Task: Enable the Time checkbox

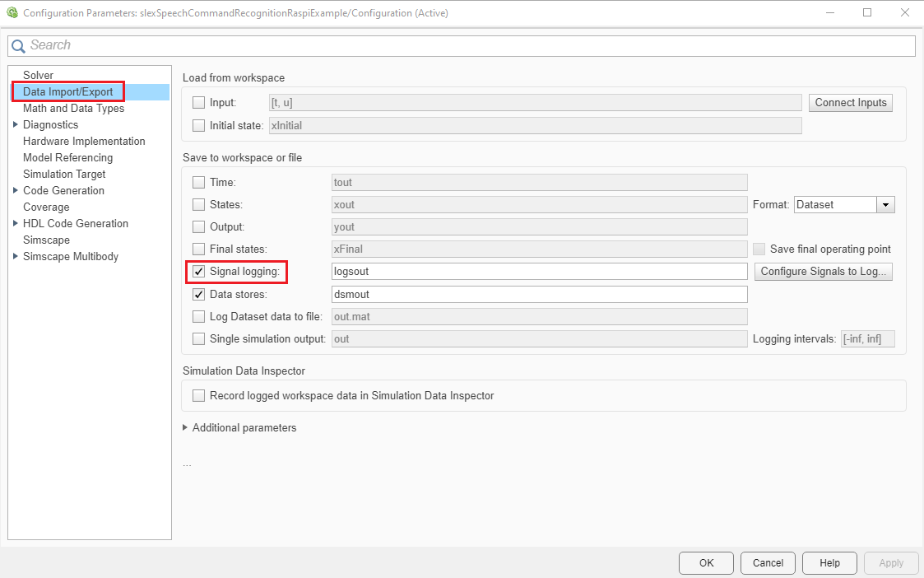Action: click(x=198, y=183)
